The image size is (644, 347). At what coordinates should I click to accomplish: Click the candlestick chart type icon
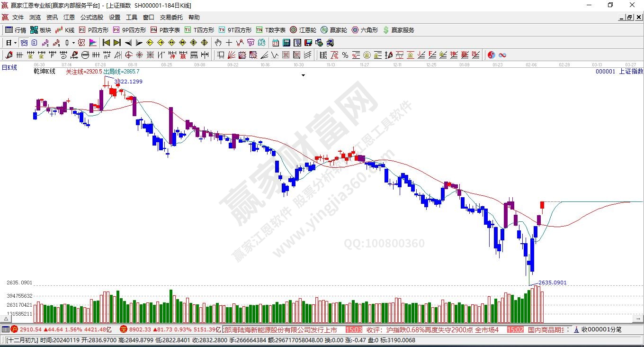click(x=67, y=43)
